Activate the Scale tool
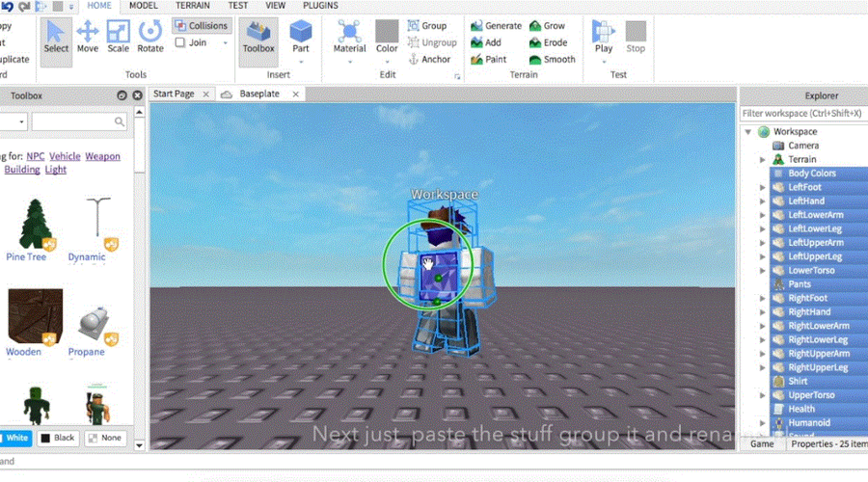This screenshot has height=482, width=868. tap(118, 38)
